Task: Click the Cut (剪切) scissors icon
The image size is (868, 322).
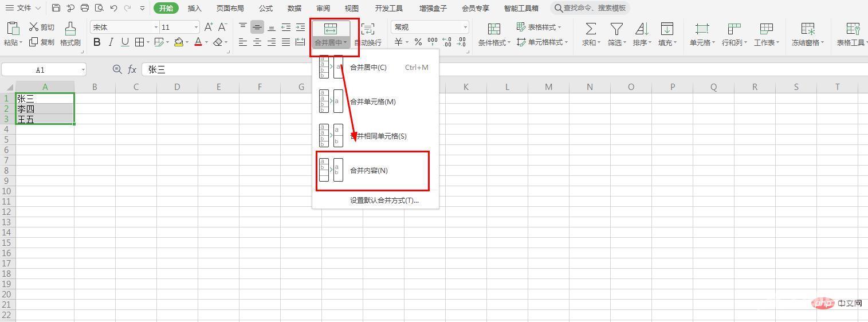Action: 34,27
